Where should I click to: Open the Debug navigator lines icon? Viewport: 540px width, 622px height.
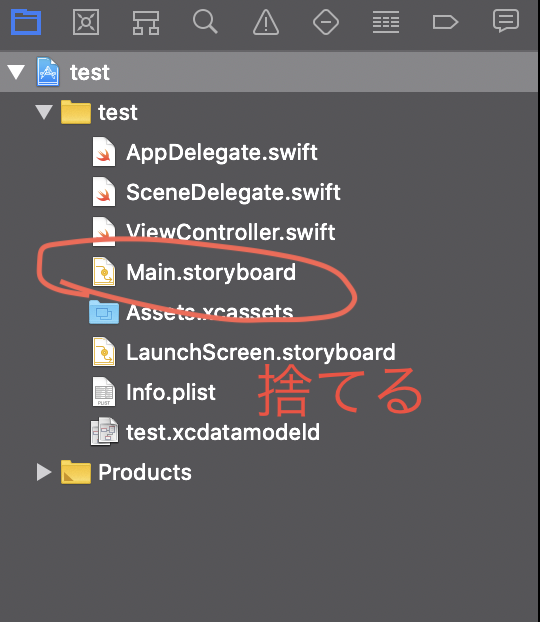coord(386,22)
